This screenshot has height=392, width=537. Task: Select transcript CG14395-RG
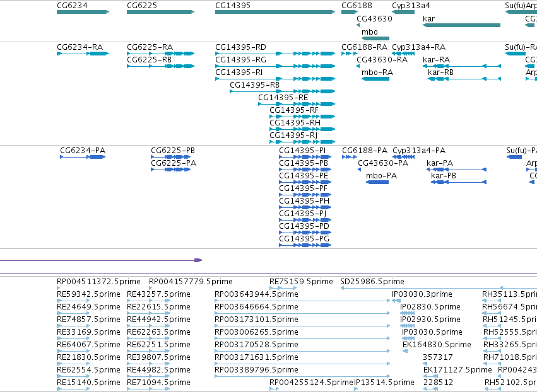coord(240,60)
